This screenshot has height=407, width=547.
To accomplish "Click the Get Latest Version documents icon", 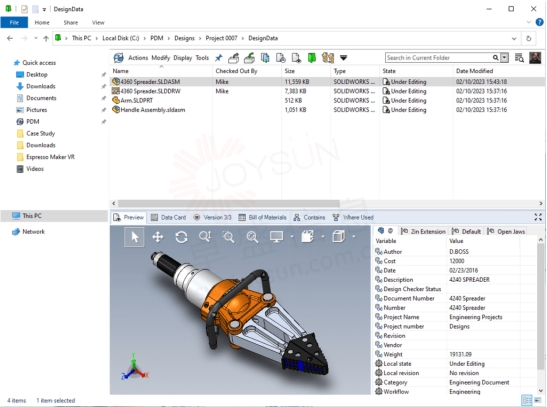I will pos(265,58).
